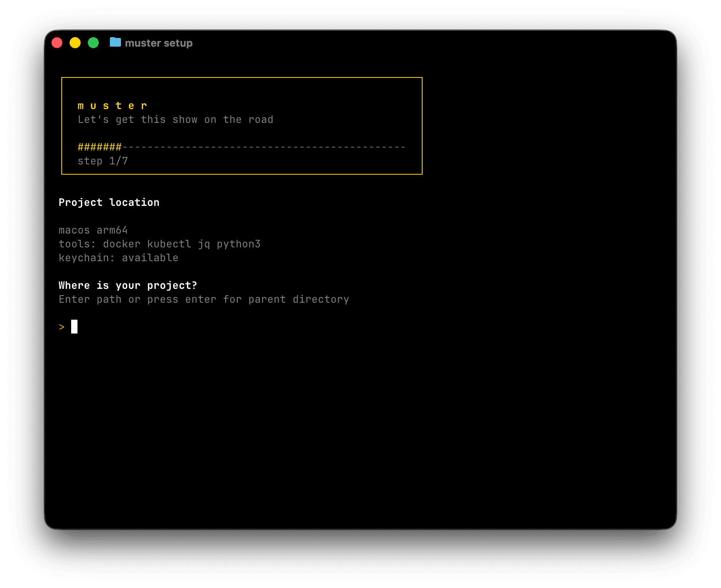Viewport: 721px width, 588px height.
Task: Click the green maximize window button
Action: [x=93, y=43]
